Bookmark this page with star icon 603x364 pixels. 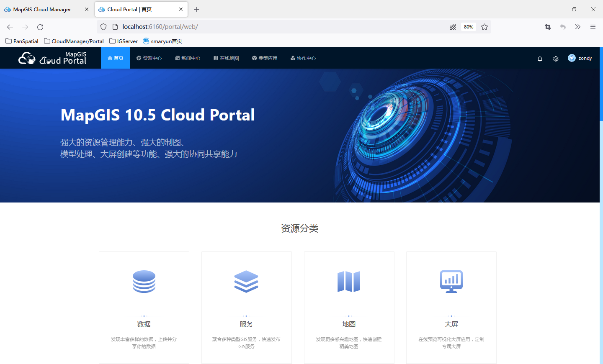pos(484,27)
